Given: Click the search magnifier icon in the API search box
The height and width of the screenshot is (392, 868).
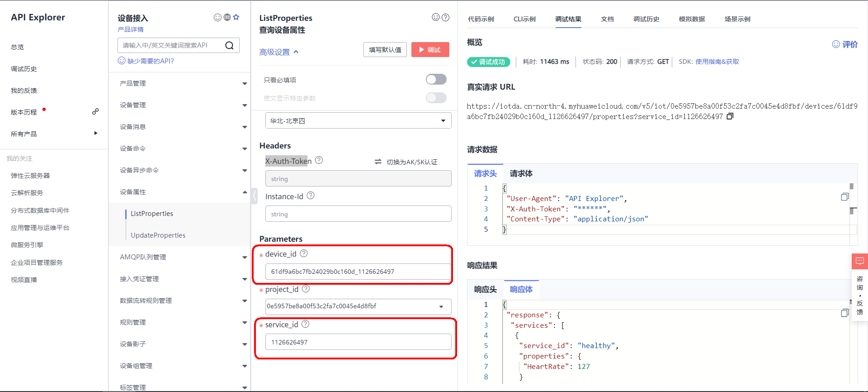Looking at the screenshot, I should 229,45.
